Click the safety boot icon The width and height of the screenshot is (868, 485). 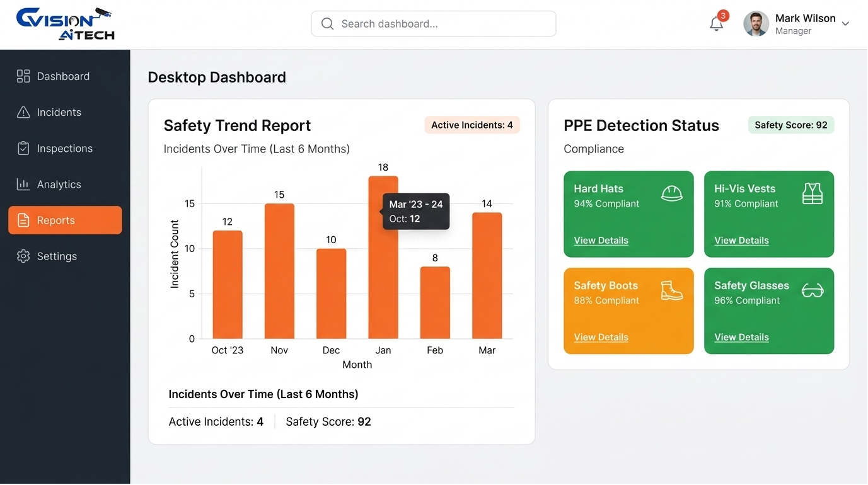point(672,290)
